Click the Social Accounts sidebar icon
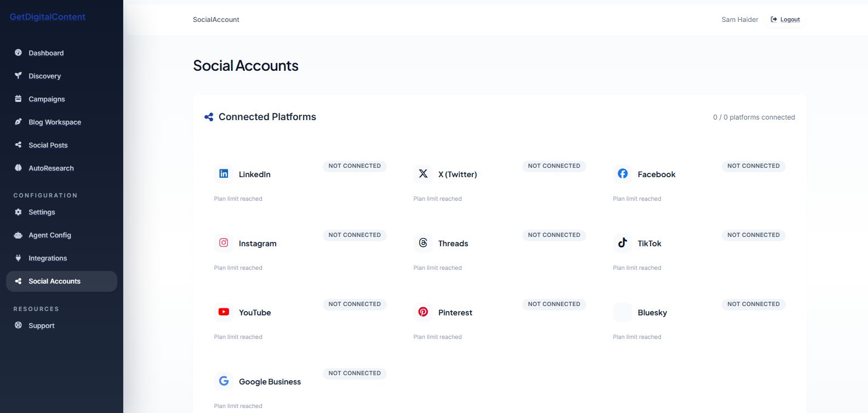 pyautogui.click(x=18, y=281)
